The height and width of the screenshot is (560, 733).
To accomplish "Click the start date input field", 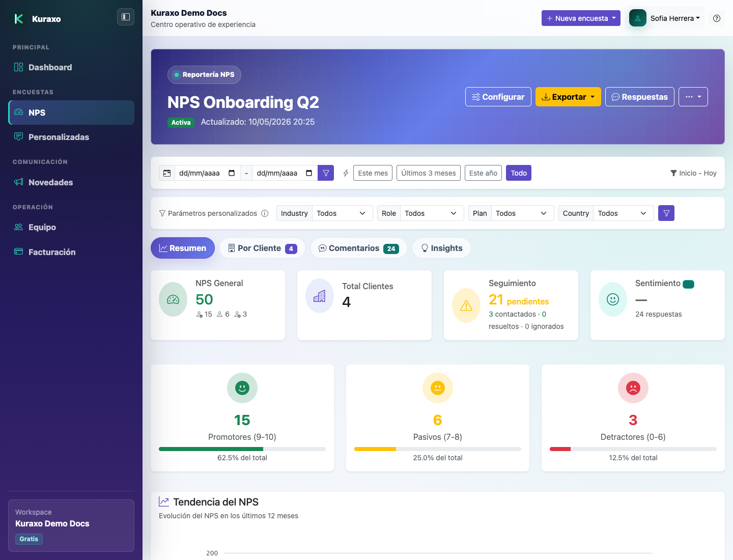I will [207, 173].
